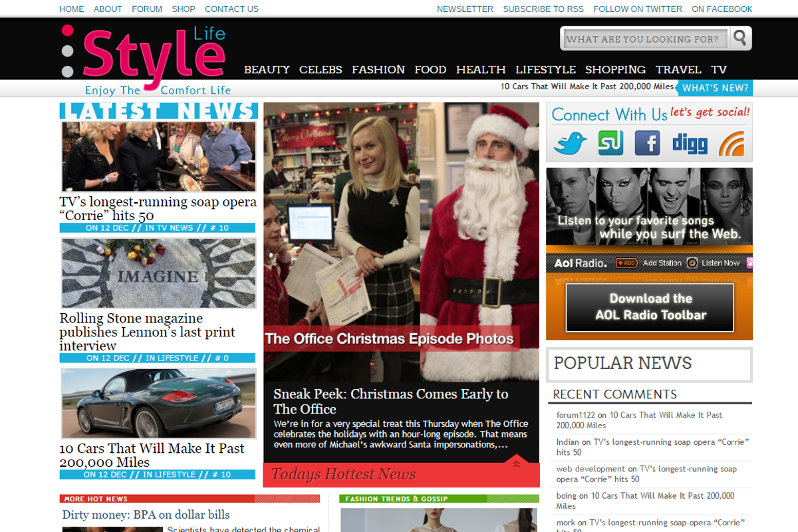798x532 pixels.
Task: Open the CELEBS category
Action: coord(321,69)
